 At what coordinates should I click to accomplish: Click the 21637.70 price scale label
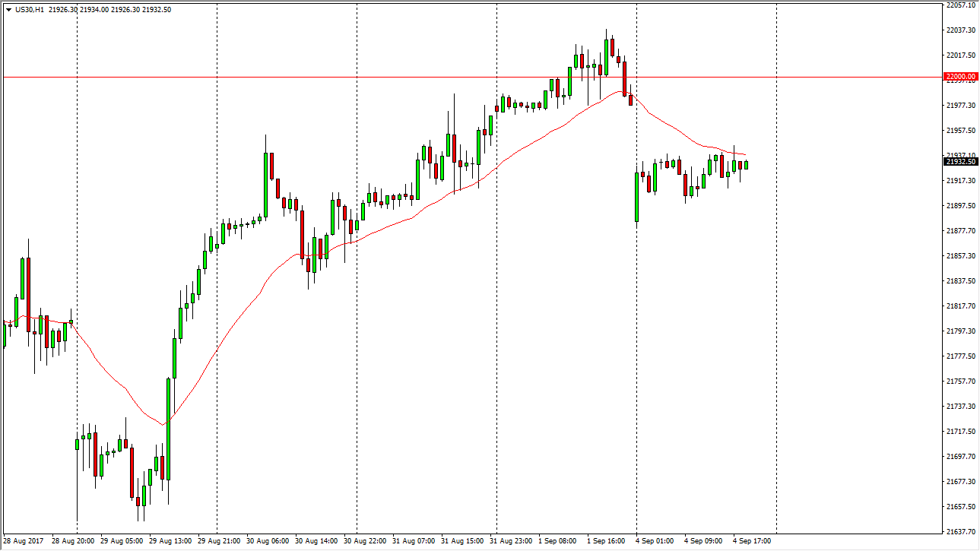click(961, 531)
